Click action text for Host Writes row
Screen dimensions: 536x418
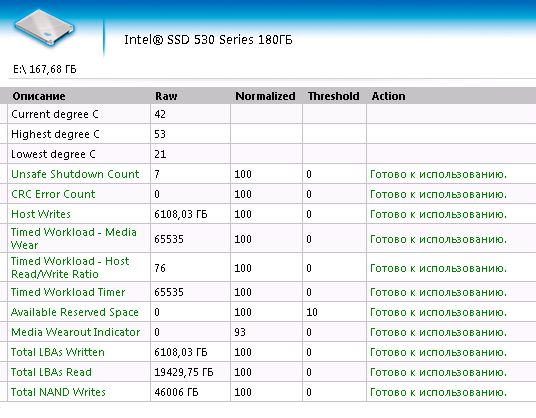coord(438,214)
